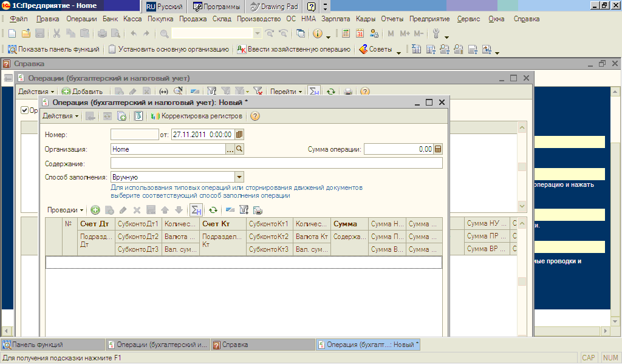Click the Добавить button in Операции window
Screen dimensions: 622x364
(x=82, y=92)
